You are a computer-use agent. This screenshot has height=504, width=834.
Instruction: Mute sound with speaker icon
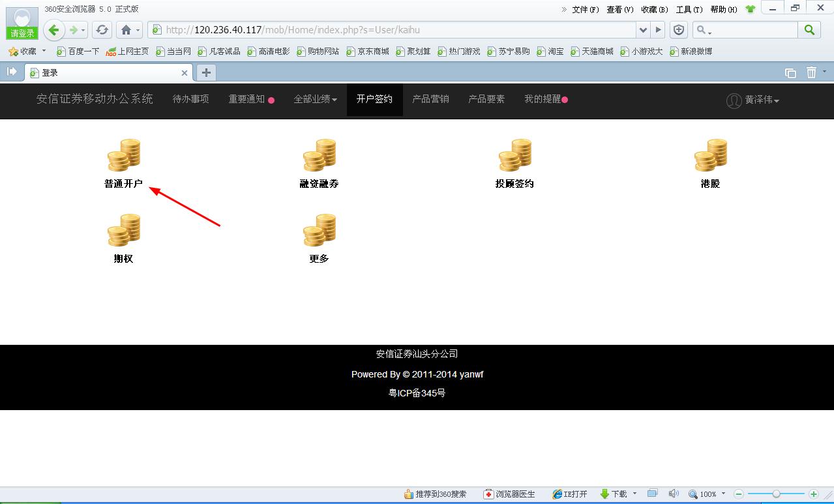[x=674, y=494]
